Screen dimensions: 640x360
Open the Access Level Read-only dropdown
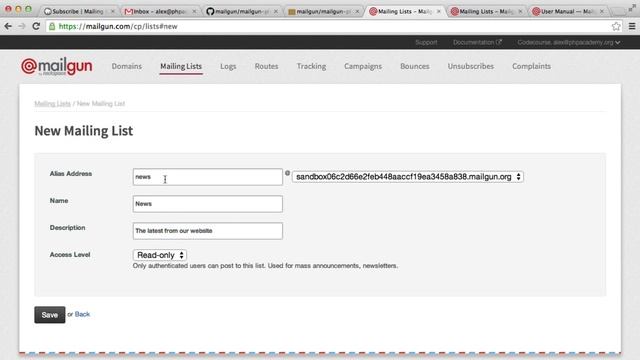(160, 255)
